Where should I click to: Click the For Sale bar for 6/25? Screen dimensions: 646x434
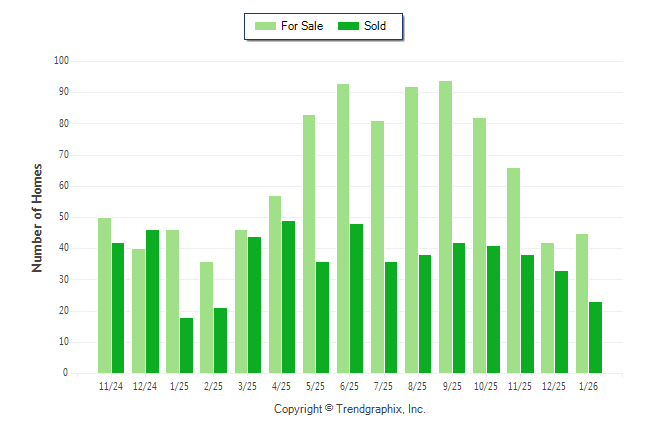click(x=343, y=228)
